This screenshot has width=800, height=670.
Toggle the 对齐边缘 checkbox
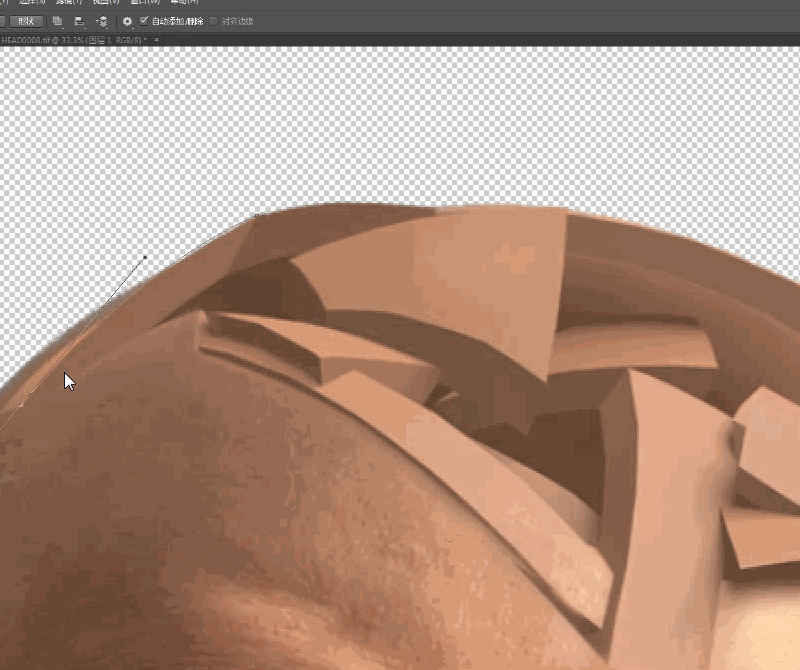(214, 21)
